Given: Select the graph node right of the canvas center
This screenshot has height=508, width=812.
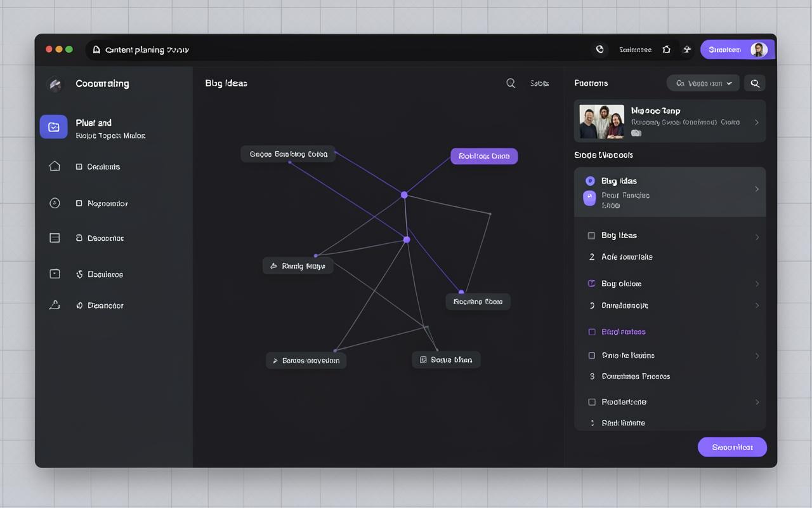Looking at the screenshot, I should (x=478, y=302).
